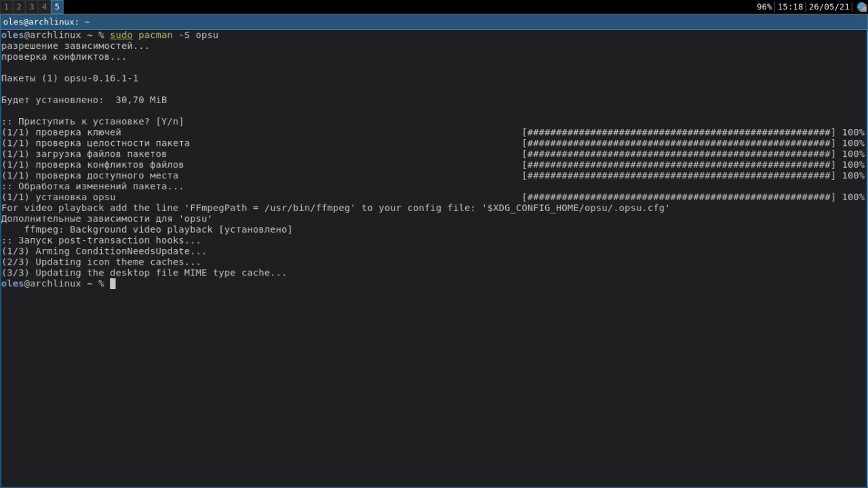The height and width of the screenshot is (488, 868).
Task: Click the key check progress bar
Action: 679,132
